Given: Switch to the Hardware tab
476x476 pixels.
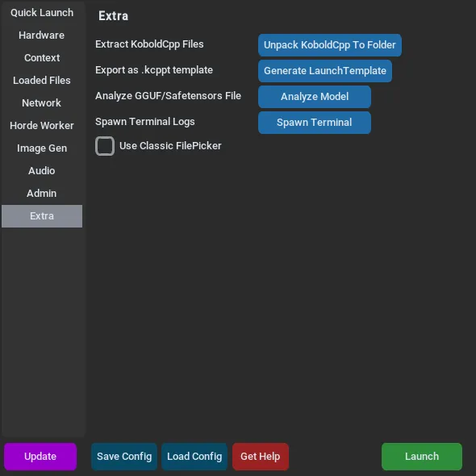Looking at the screenshot, I should click(x=42, y=35).
